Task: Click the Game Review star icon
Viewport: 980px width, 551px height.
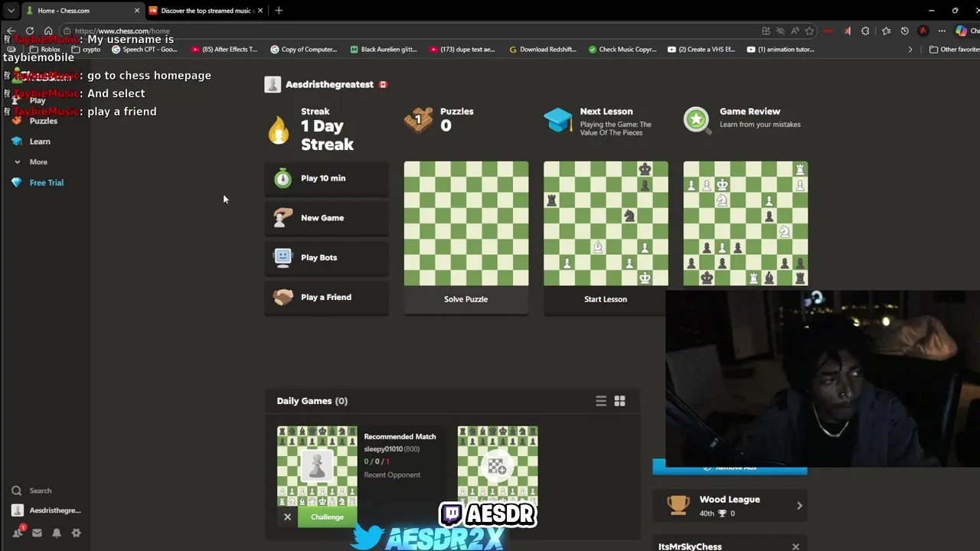Action: point(697,120)
